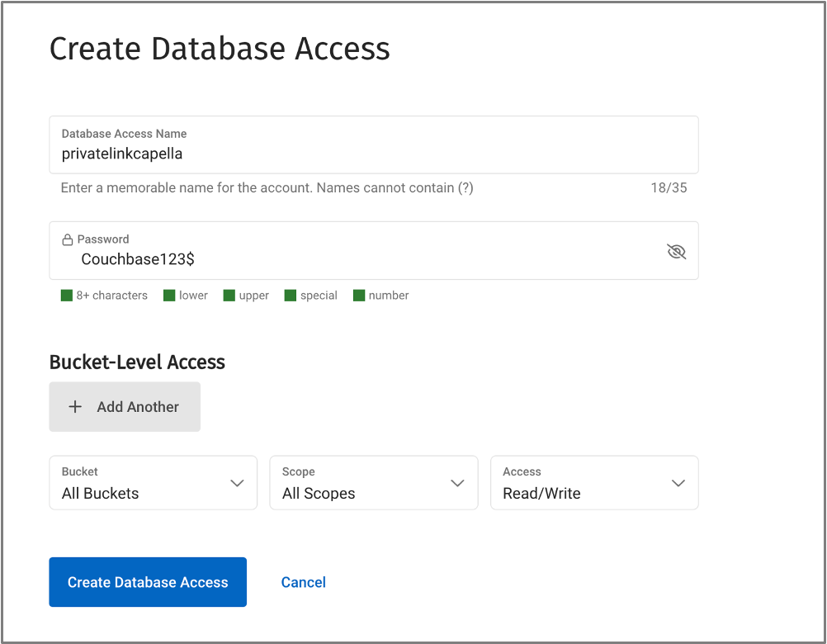Focus the Database Access Name field
Image resolution: width=827 pixels, height=644 pixels.
pos(373,144)
